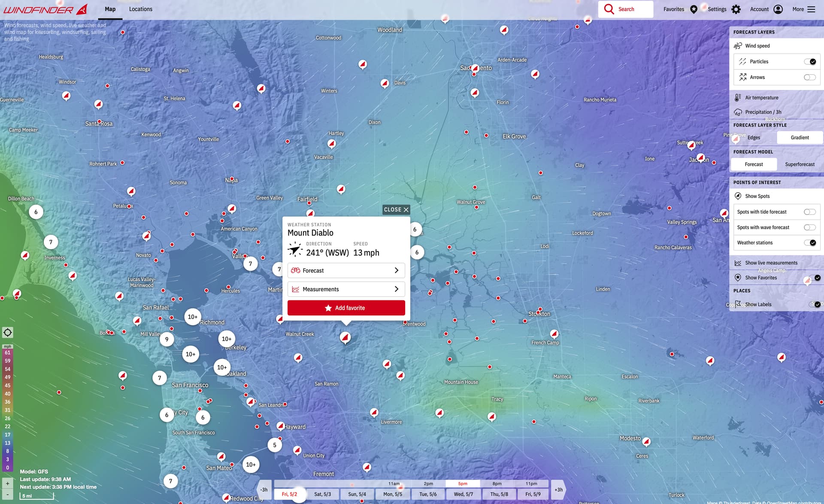Open the More hamburger menu
The width and height of the screenshot is (824, 504).
pos(811,9)
